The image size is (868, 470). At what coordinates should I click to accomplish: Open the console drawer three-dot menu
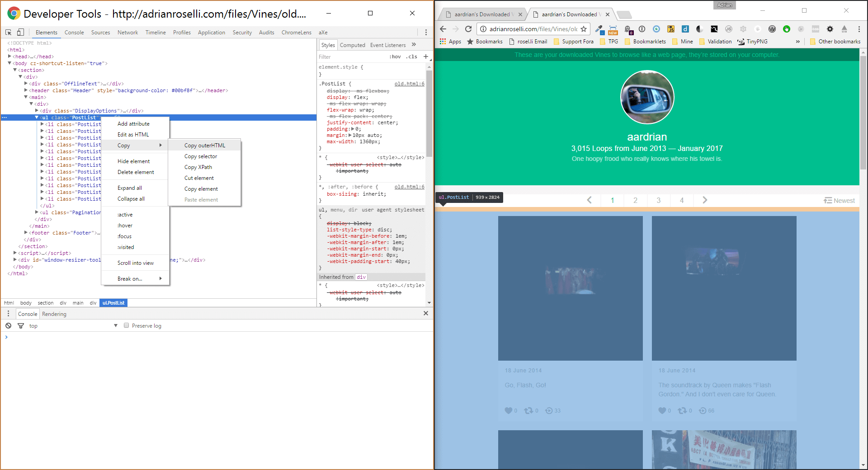point(8,314)
